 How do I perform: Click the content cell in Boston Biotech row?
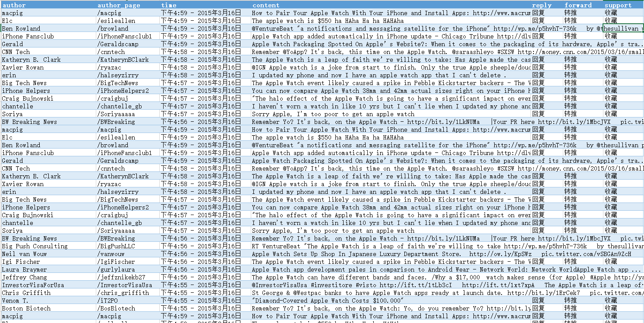coord(391,308)
